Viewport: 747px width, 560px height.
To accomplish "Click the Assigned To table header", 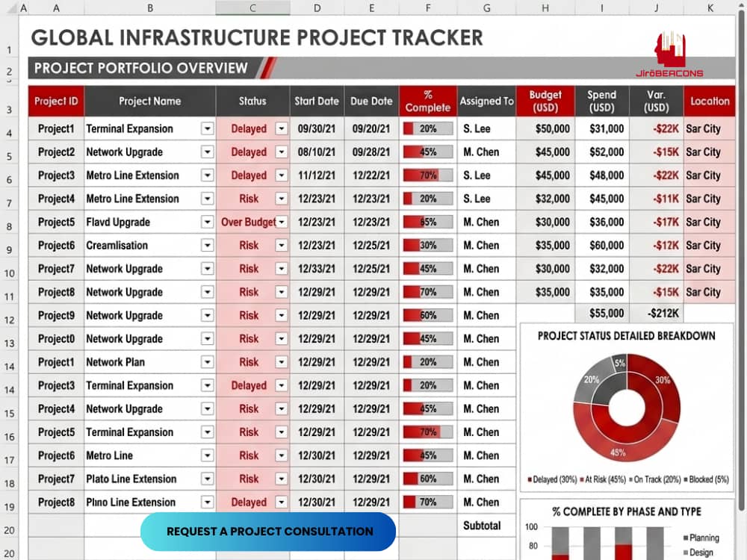I will pos(486,101).
